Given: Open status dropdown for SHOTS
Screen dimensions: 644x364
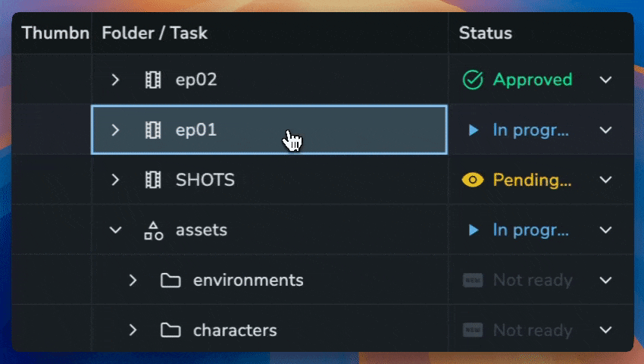Looking at the screenshot, I should 605,180.
